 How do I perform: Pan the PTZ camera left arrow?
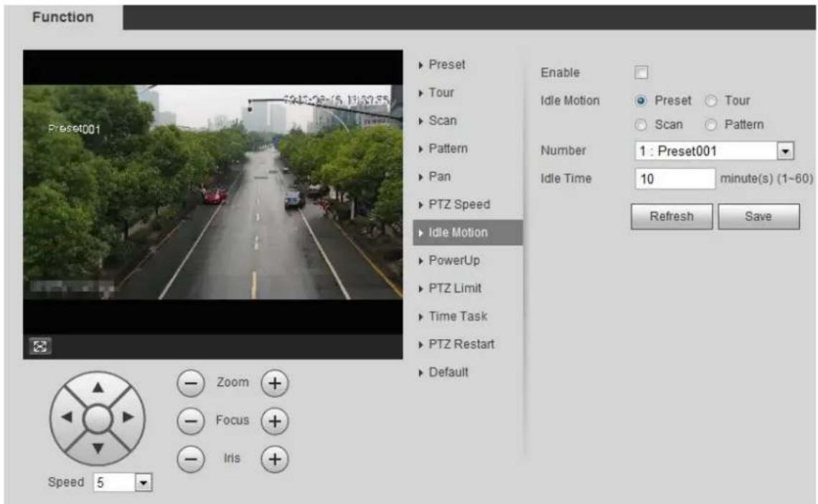point(67,417)
